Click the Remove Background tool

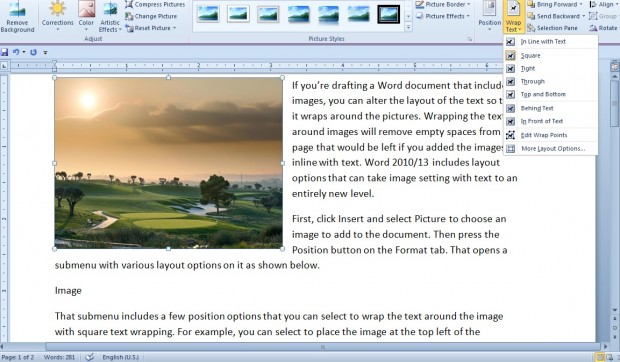17,17
